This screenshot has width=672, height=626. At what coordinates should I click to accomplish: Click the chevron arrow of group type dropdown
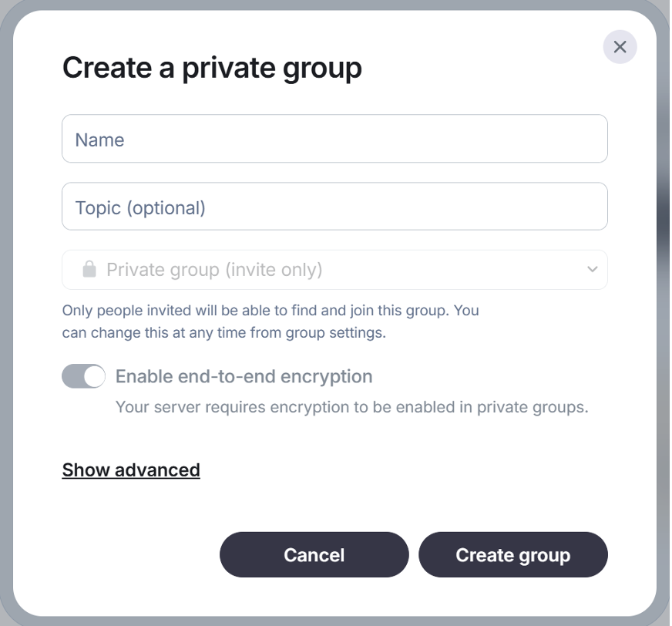[592, 269]
